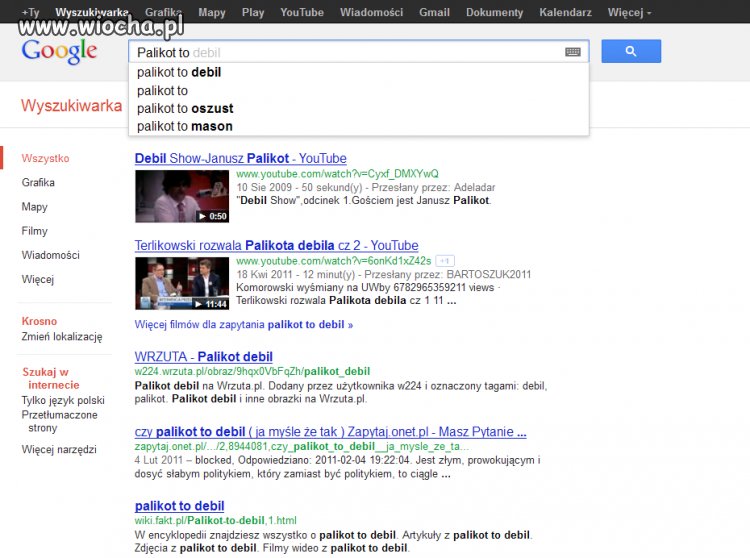Viewport: 750px width, 558px height.
Task: Select Wszystko in the left sidebar
Action: [x=45, y=158]
